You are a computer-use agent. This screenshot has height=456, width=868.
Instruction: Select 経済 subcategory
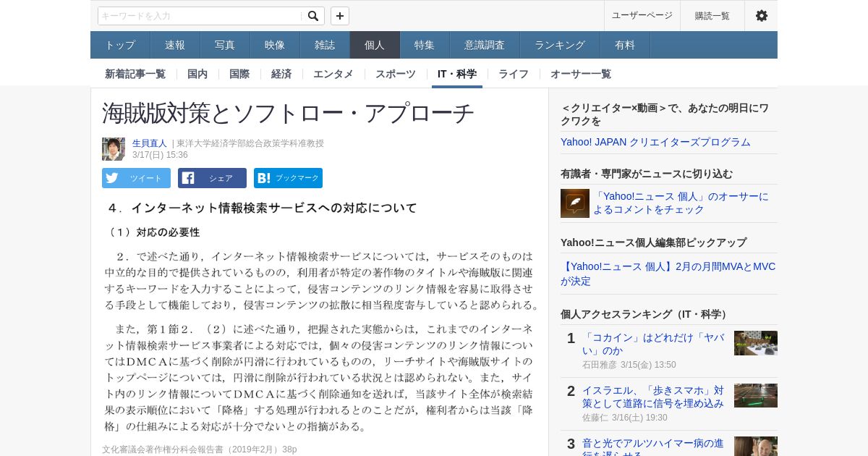click(281, 74)
